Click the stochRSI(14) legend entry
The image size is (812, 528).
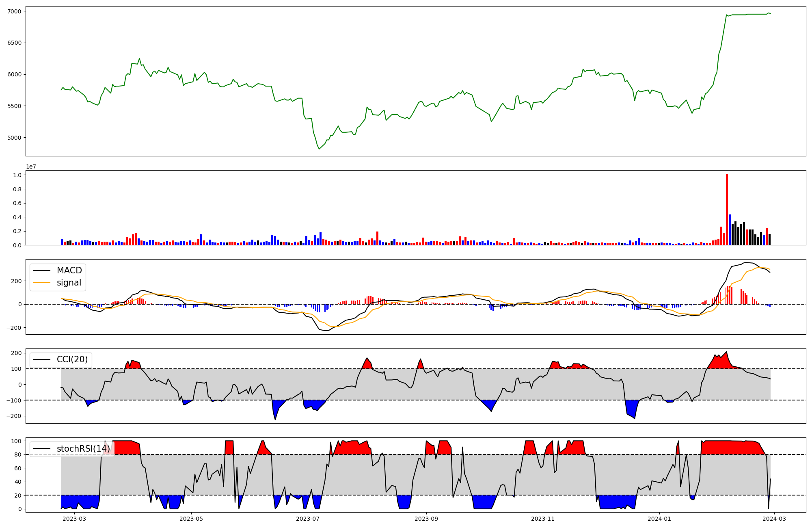pyautogui.click(x=83, y=448)
